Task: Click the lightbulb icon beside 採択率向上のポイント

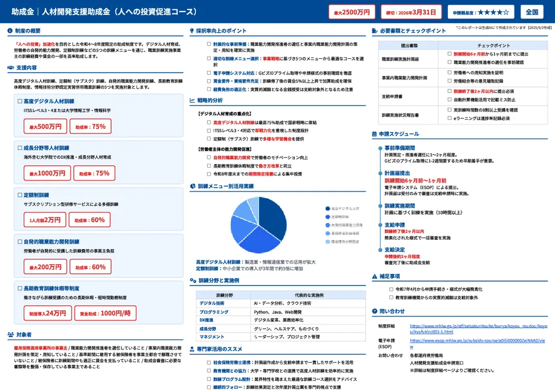Action: click(x=192, y=31)
